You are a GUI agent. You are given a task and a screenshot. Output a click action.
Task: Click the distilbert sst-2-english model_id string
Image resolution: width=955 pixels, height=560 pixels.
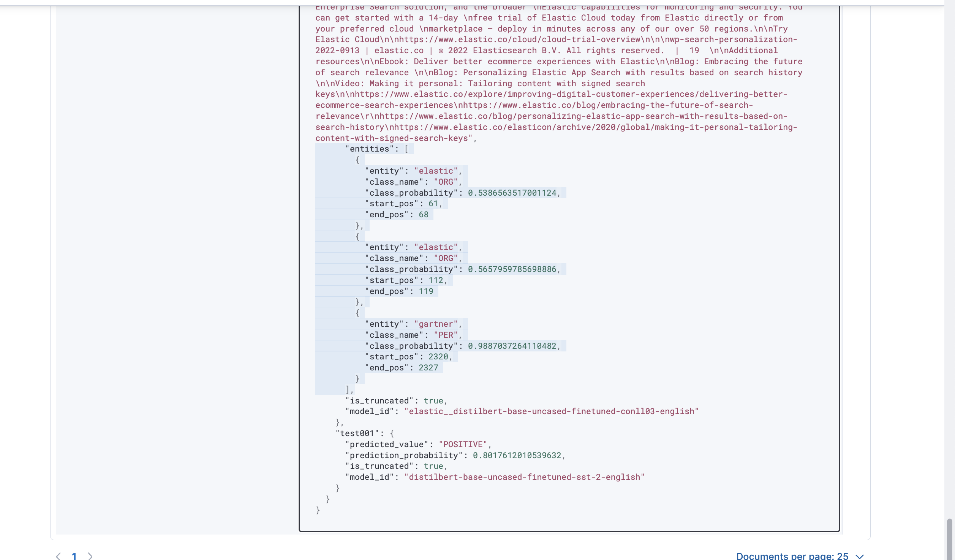point(524,477)
